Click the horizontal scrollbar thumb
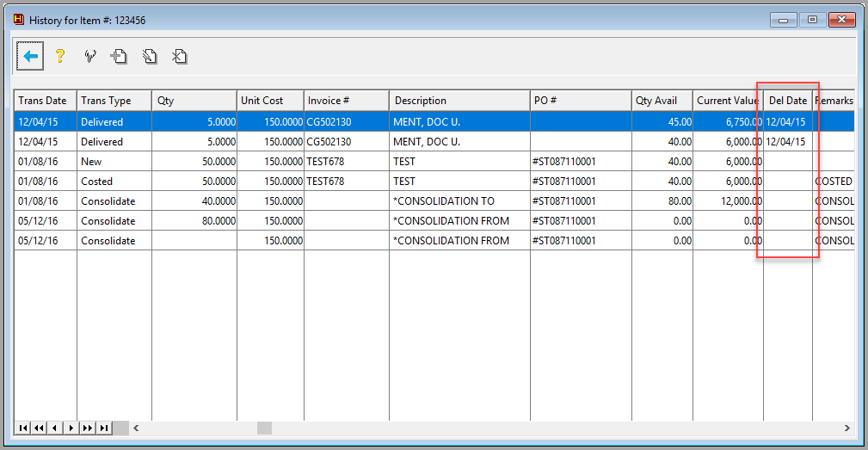Image resolution: width=868 pixels, height=450 pixels. point(265,428)
